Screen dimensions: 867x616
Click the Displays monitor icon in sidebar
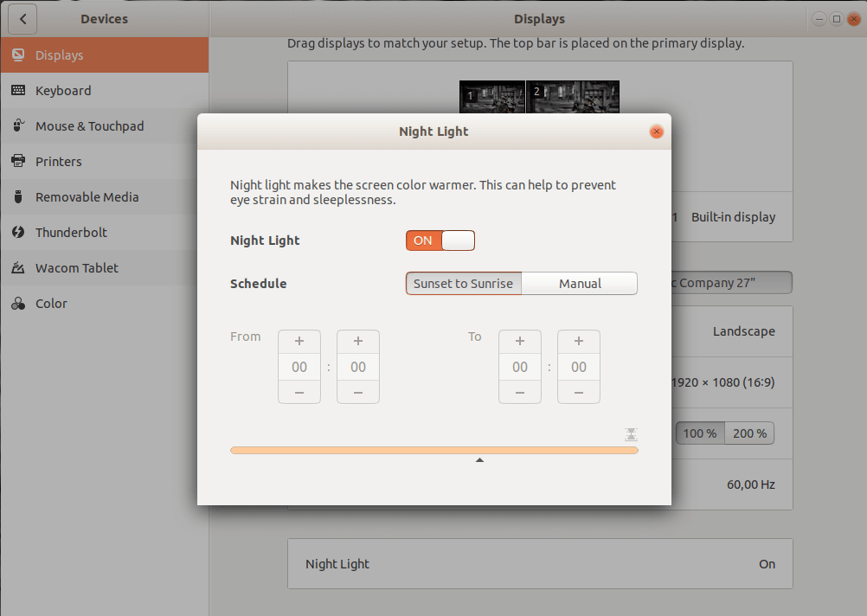tap(17, 55)
